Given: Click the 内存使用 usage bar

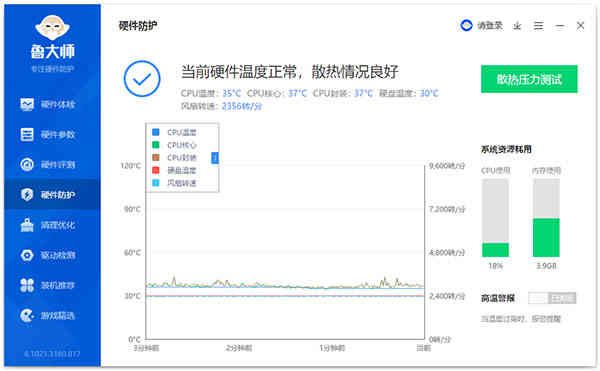Looking at the screenshot, I should (546, 218).
